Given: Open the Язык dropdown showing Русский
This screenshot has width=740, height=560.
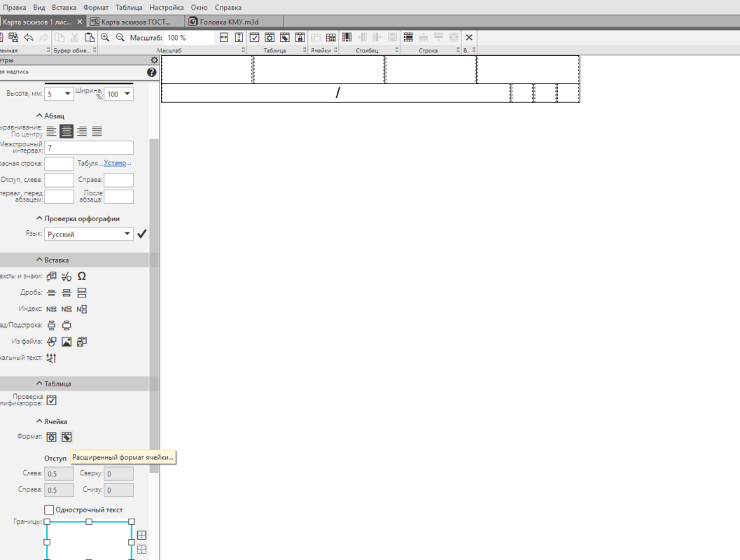Looking at the screenshot, I should coord(89,234).
